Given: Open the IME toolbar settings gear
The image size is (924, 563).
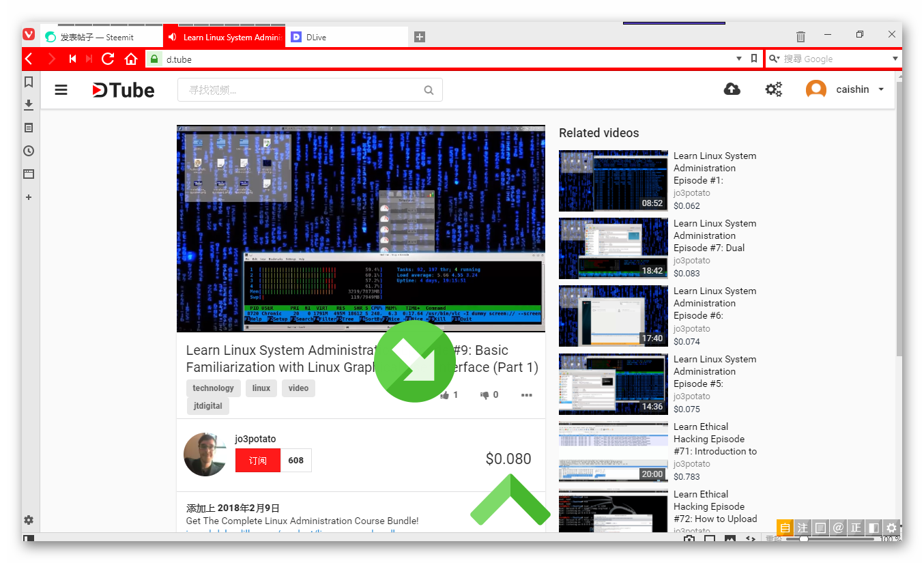Looking at the screenshot, I should coord(891,528).
